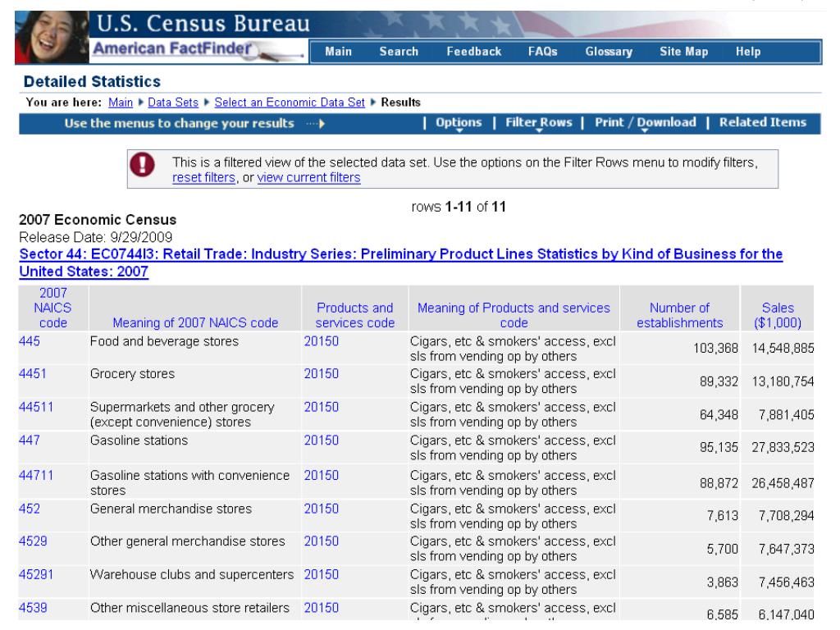This screenshot has height=630, width=840.
Task: Click the 'Release Date: 9/29/2009' text
Action: (95, 237)
